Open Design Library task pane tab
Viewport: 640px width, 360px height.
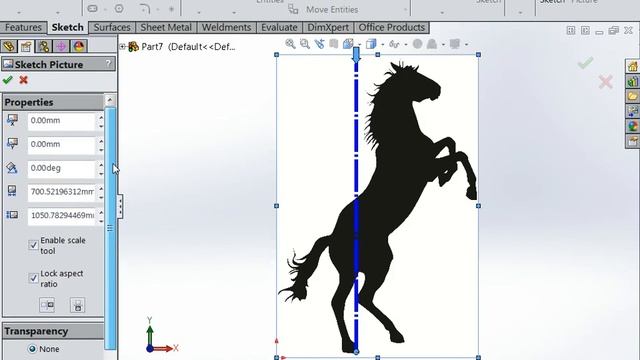point(633,81)
